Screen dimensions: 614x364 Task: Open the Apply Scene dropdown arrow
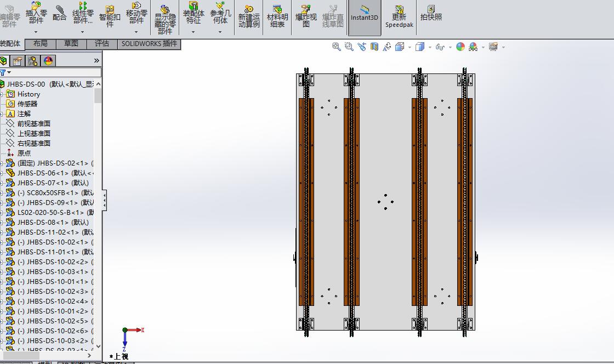coord(483,47)
